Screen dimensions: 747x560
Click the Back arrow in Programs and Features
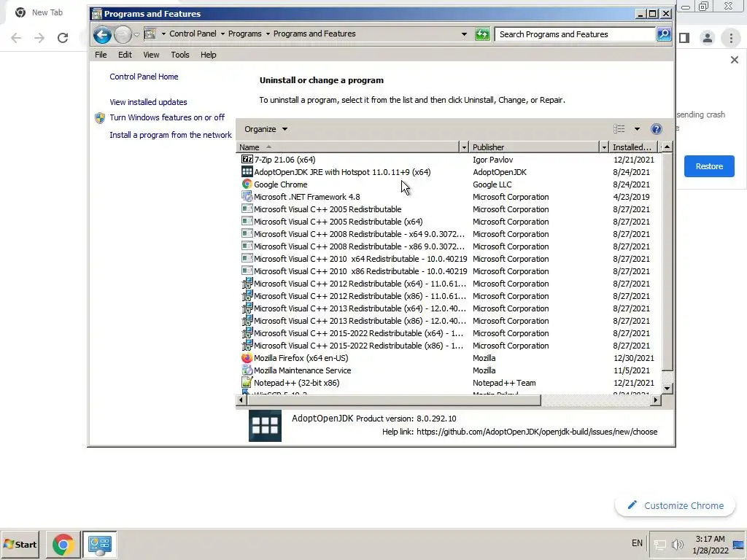click(102, 34)
